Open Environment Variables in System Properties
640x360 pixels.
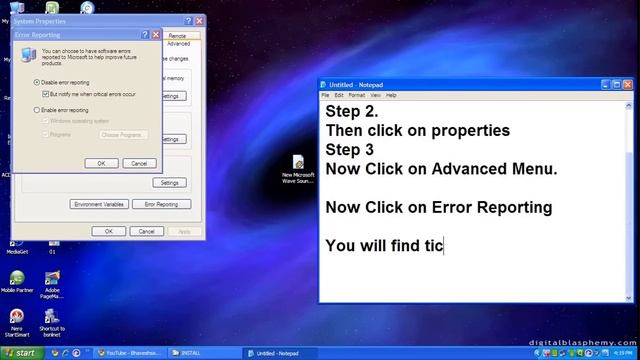(99, 204)
